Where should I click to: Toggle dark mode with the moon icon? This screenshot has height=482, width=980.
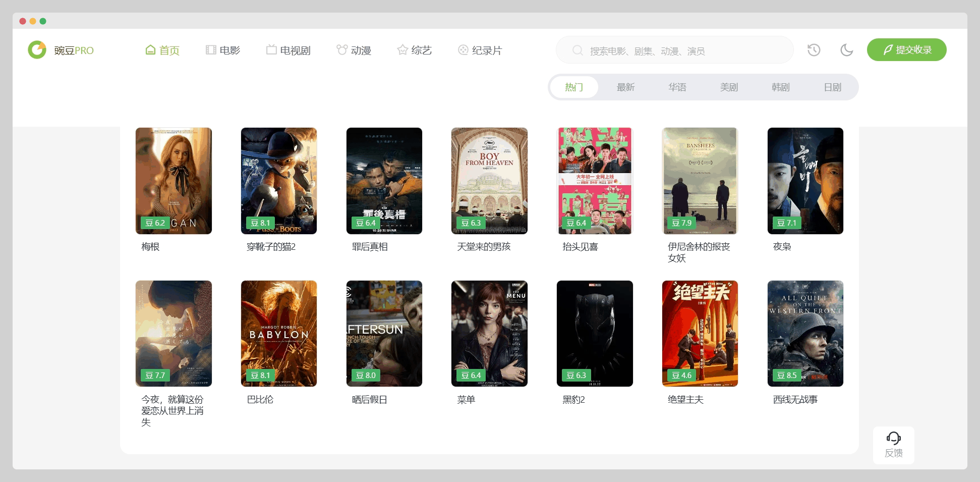point(846,50)
